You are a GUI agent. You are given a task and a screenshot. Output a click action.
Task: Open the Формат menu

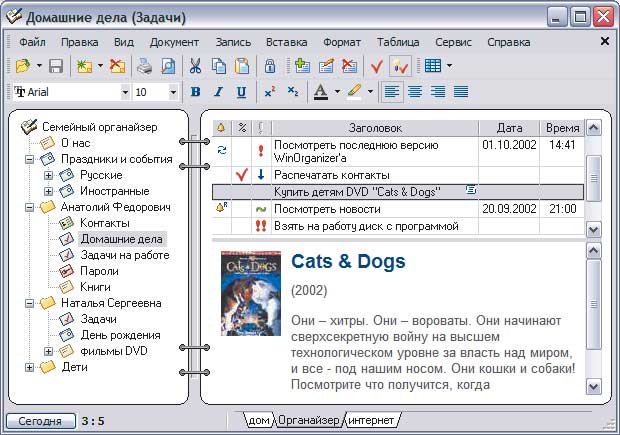(342, 42)
